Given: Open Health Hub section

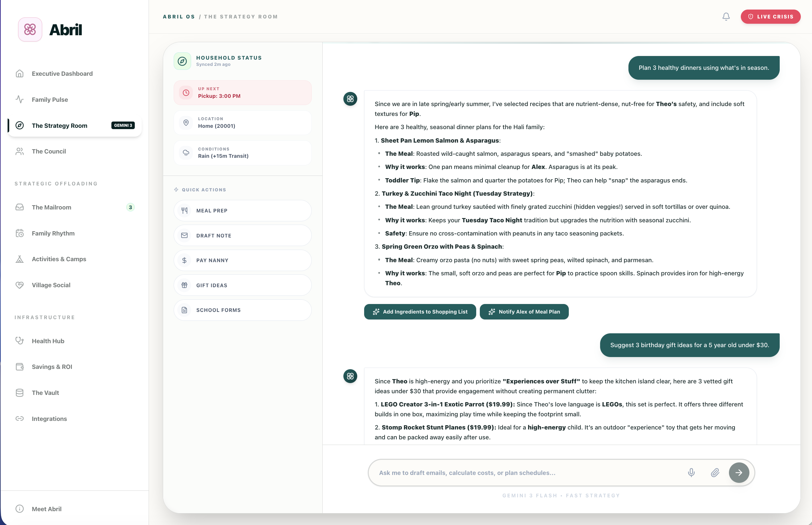Looking at the screenshot, I should (x=48, y=341).
